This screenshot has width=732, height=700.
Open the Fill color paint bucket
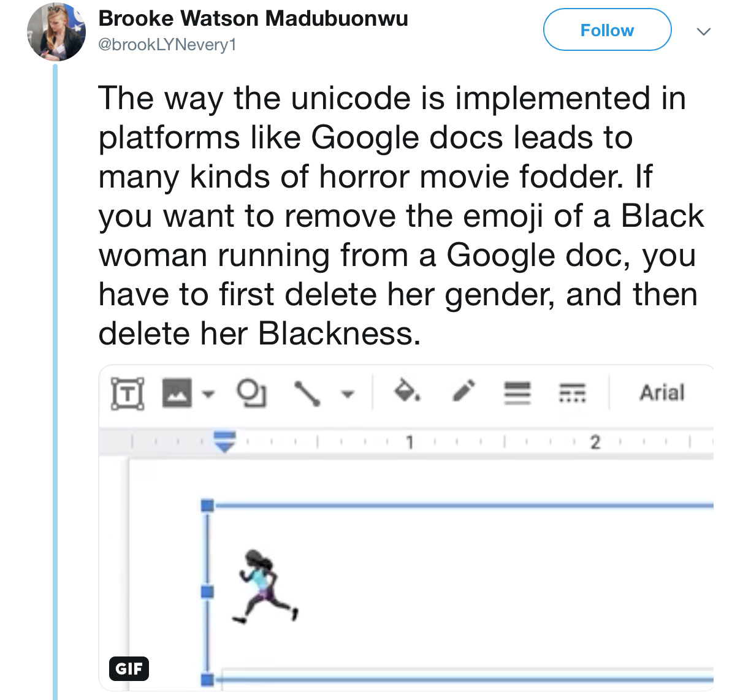click(407, 390)
